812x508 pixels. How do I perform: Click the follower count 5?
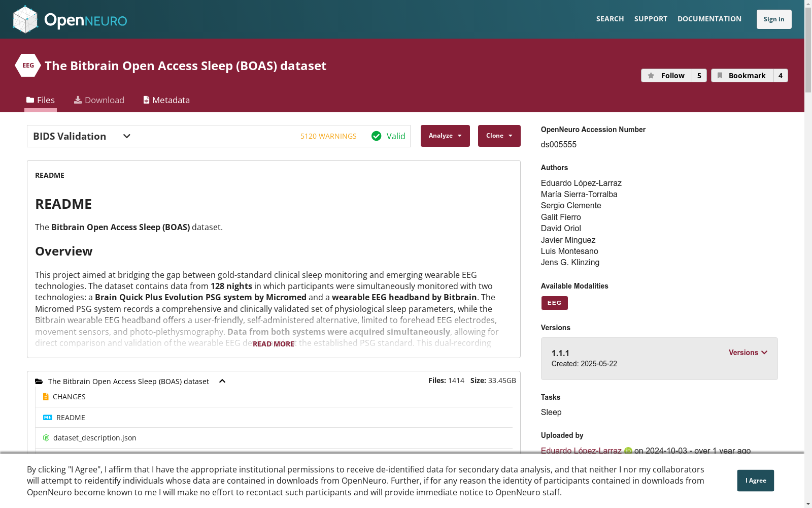pyautogui.click(x=699, y=76)
